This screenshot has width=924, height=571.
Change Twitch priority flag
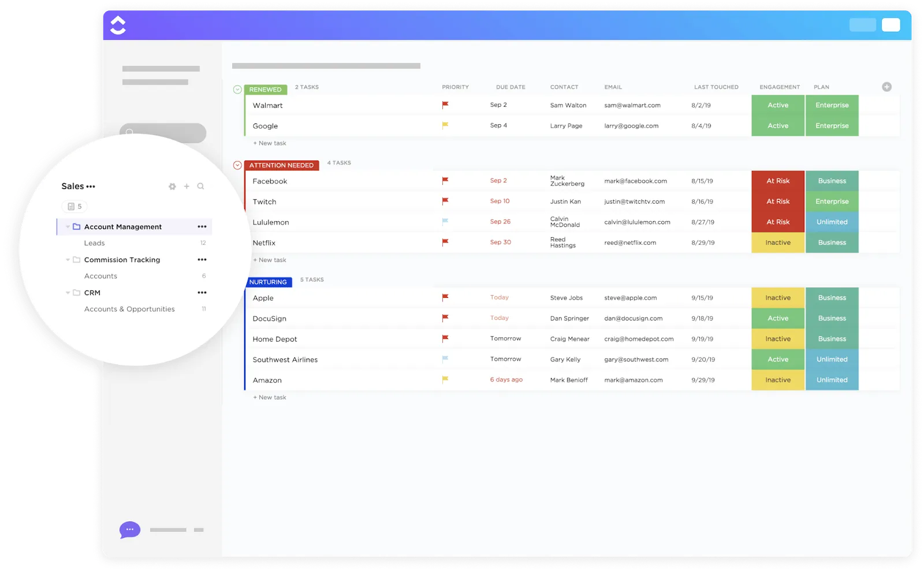click(x=445, y=201)
